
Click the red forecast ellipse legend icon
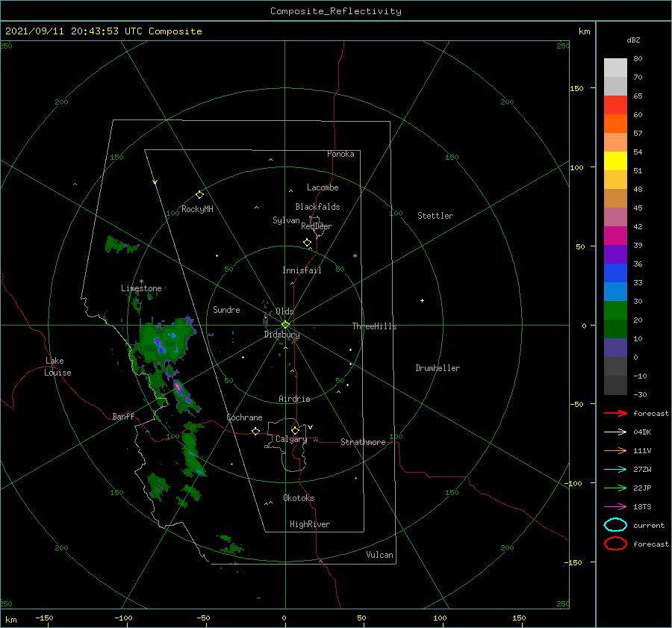point(615,544)
